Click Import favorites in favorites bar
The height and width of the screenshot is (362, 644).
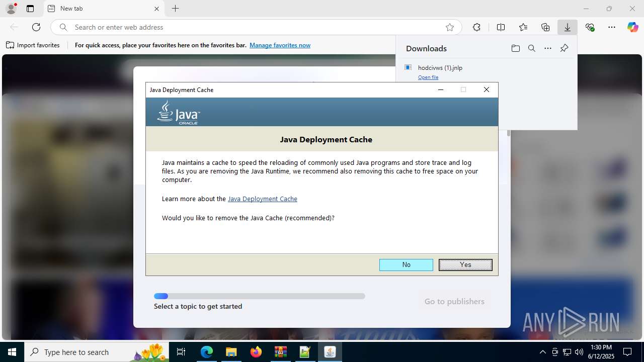click(33, 45)
